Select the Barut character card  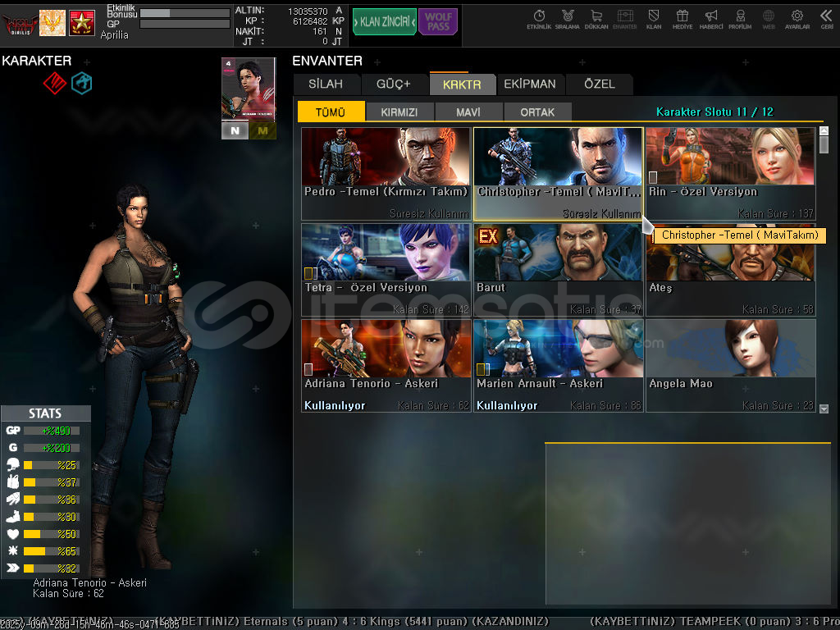558,269
